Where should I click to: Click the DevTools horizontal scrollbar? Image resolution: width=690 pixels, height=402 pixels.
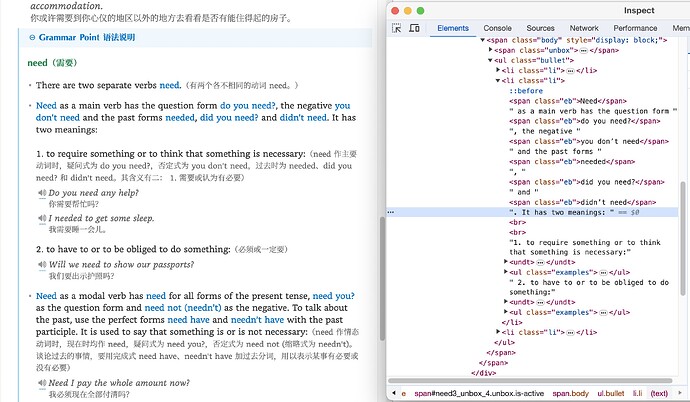point(530,381)
